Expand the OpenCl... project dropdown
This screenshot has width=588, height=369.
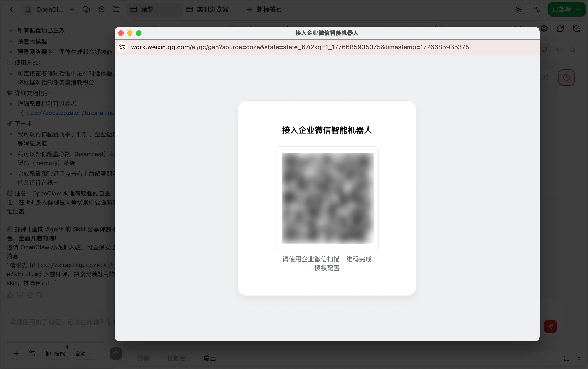coord(72,10)
